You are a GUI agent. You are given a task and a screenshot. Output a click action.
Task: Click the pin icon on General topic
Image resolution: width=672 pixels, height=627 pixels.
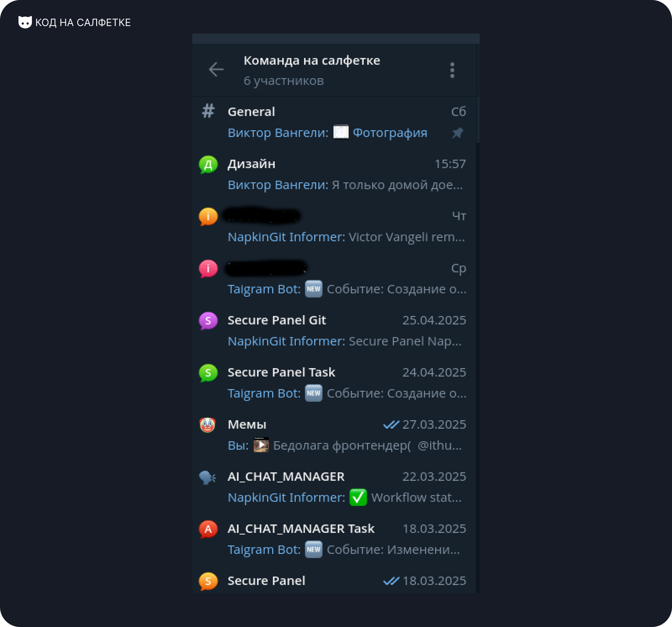[457, 133]
